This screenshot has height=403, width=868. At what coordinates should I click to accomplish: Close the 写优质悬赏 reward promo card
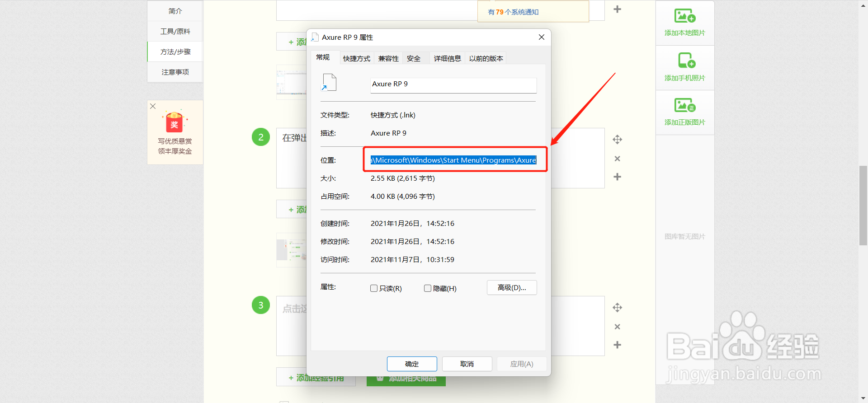click(153, 106)
